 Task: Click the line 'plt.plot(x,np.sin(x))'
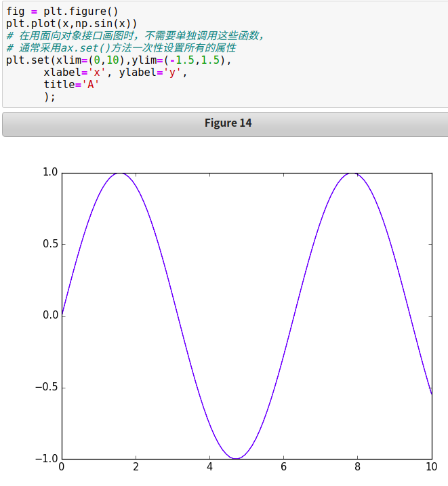click(x=72, y=24)
